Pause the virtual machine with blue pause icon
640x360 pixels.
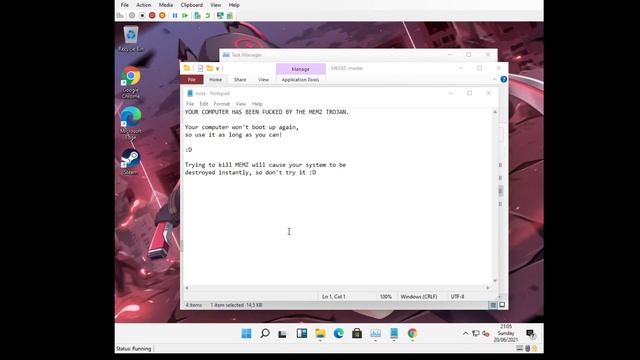175,16
